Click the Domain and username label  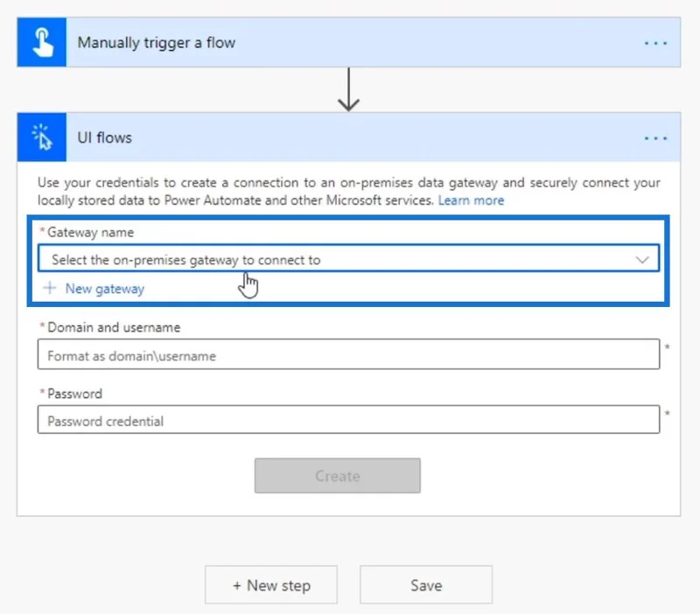click(114, 327)
